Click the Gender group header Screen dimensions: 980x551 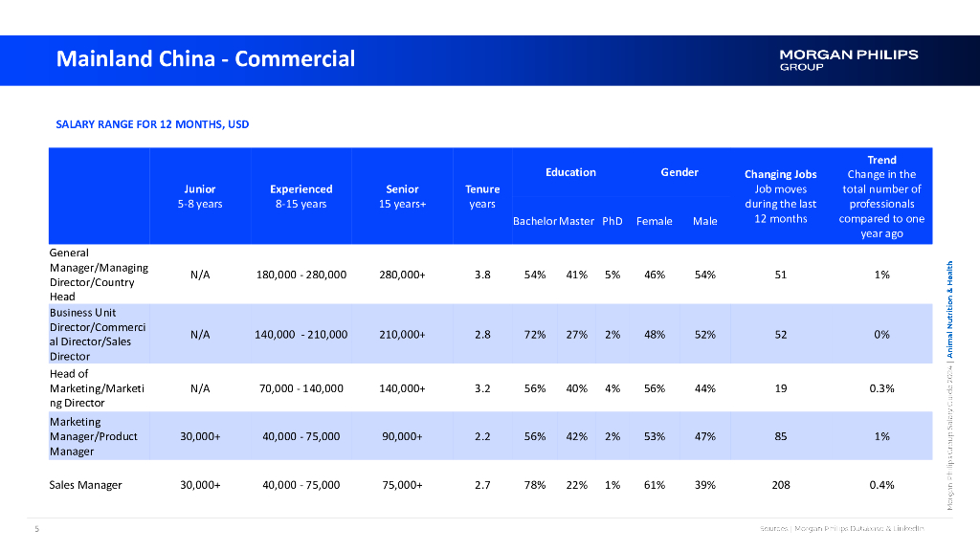tap(679, 172)
